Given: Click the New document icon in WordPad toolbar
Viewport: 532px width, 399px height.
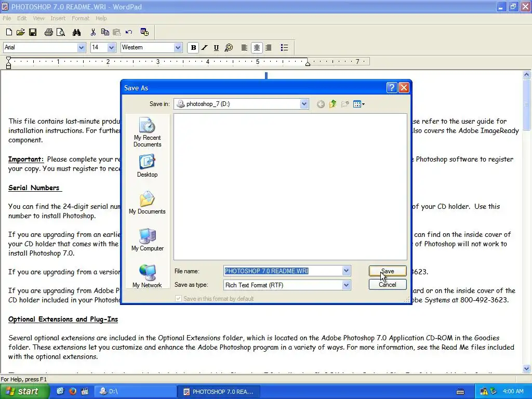Looking at the screenshot, I should 9,32.
